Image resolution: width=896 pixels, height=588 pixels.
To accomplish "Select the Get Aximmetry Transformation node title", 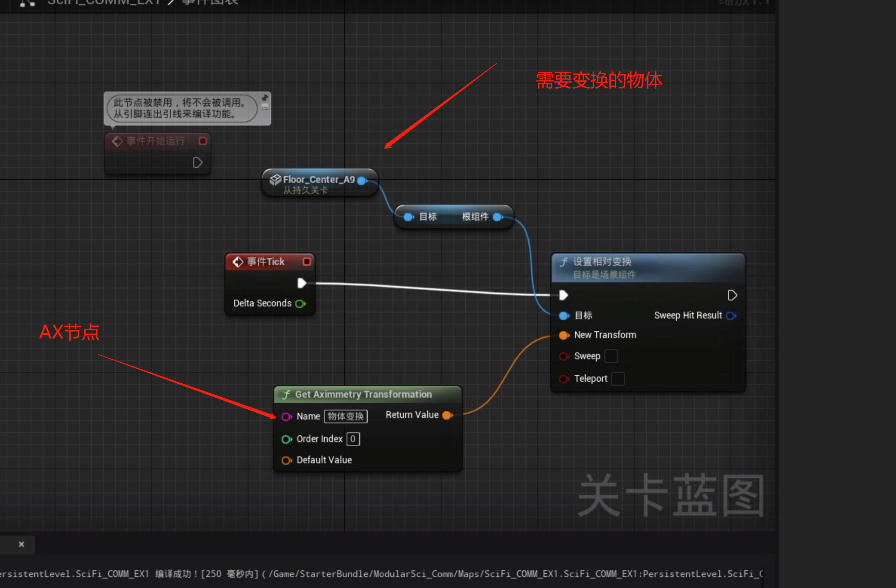I will coord(363,394).
